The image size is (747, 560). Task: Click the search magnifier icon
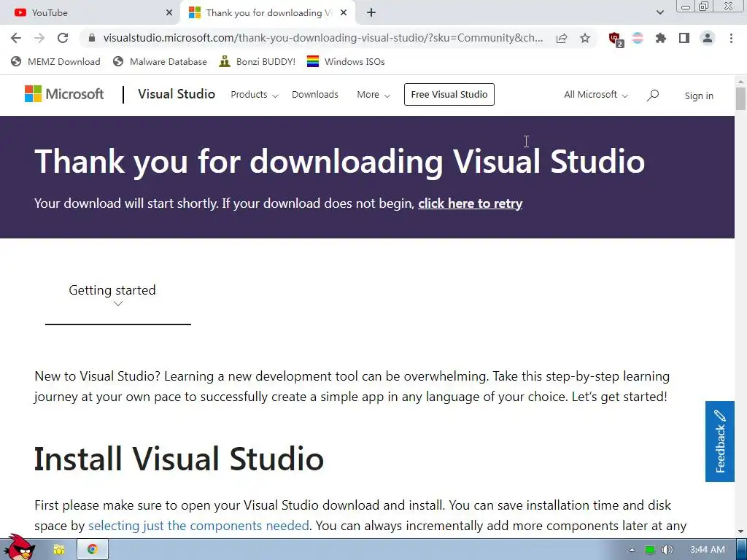tap(653, 96)
